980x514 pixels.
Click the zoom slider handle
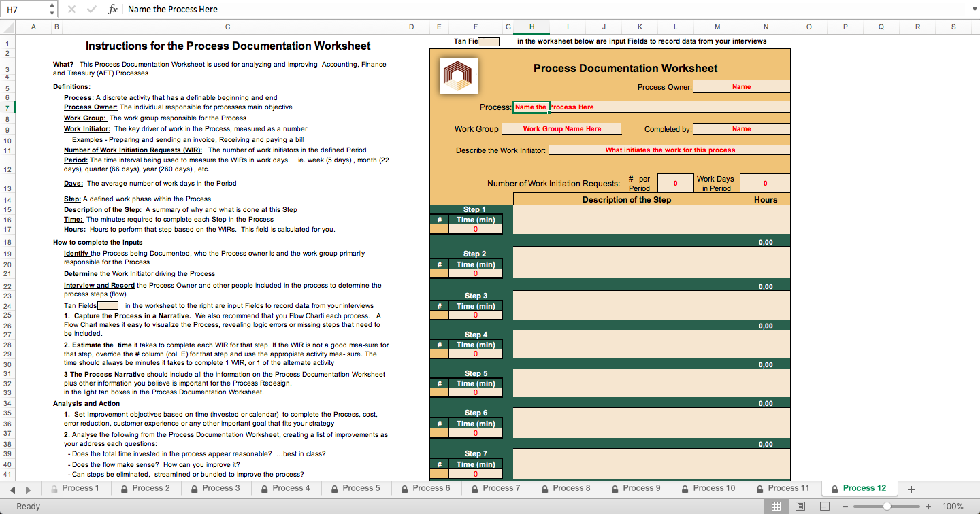pyautogui.click(x=887, y=507)
